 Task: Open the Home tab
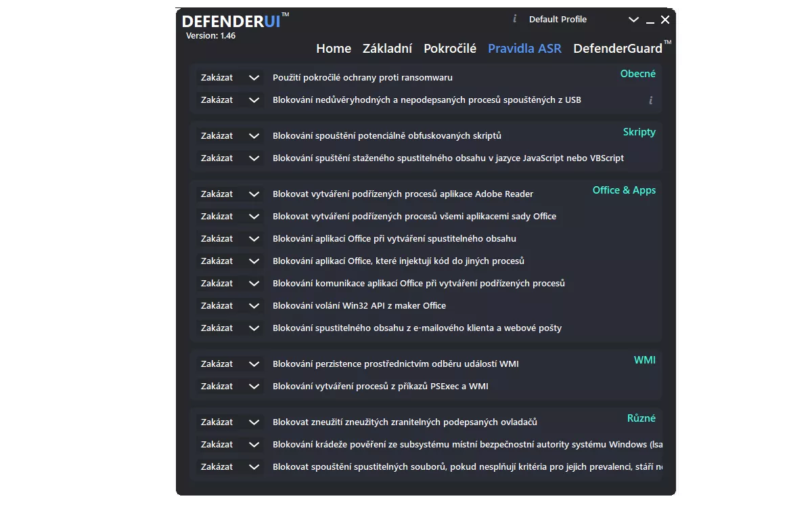334,49
